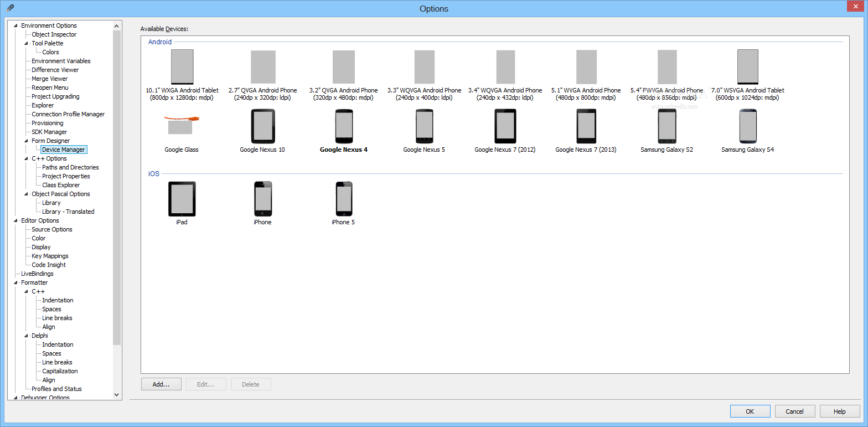Screen dimensions: 868x427
Task: Select the 10.1" WXGA Android Tablet device icon
Action: (182, 66)
